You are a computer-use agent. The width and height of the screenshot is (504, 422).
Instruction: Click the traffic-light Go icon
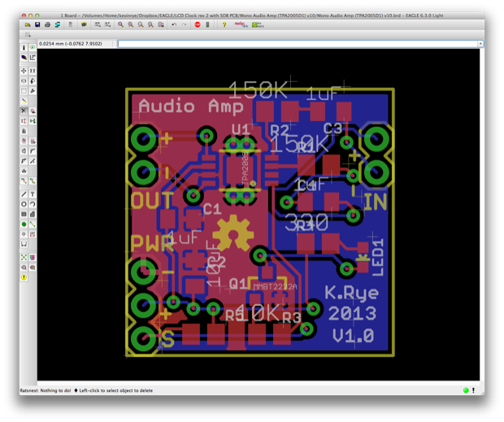tap(207, 24)
